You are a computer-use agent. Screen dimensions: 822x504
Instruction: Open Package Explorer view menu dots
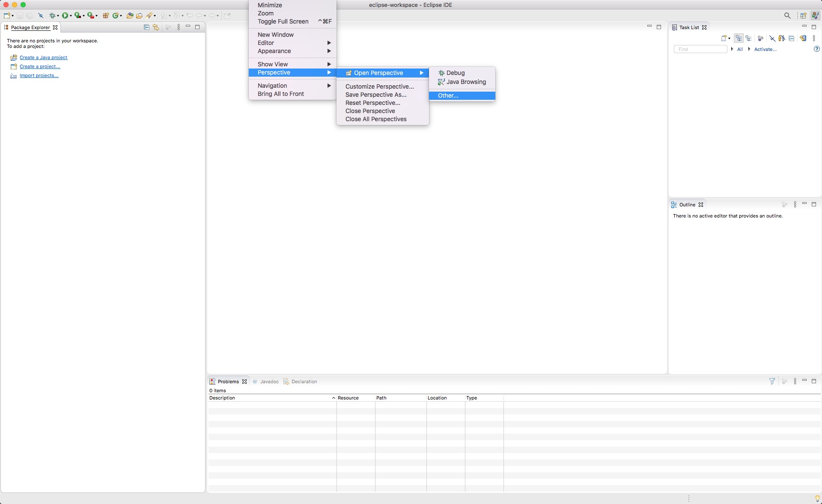179,27
